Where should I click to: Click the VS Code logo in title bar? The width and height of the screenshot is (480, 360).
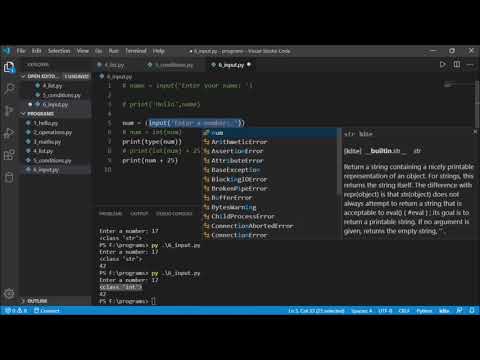pos(7,51)
